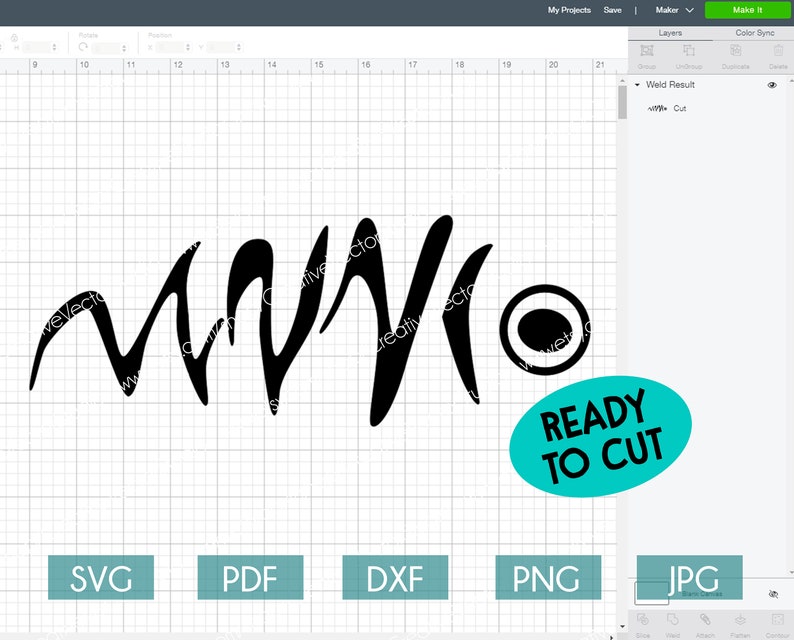This screenshot has width=794, height=640.
Task: Select the 'Cut' layer label
Action: (680, 108)
